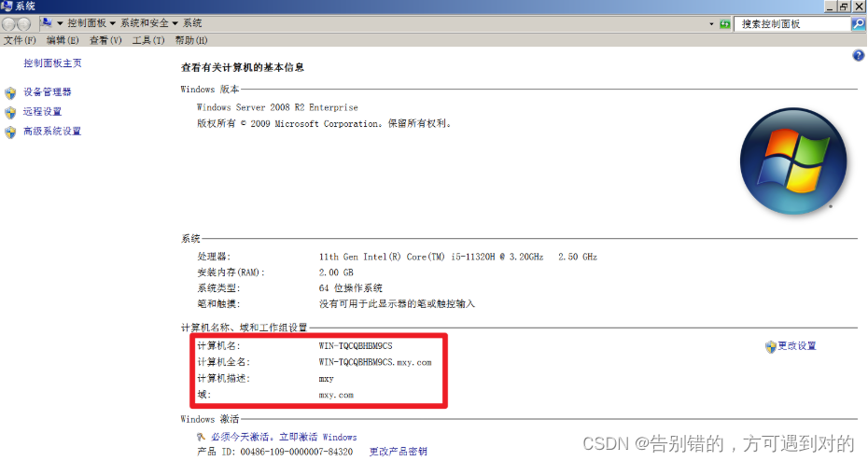Click the control panel flag icon in address bar
868x461 pixels.
click(x=47, y=23)
